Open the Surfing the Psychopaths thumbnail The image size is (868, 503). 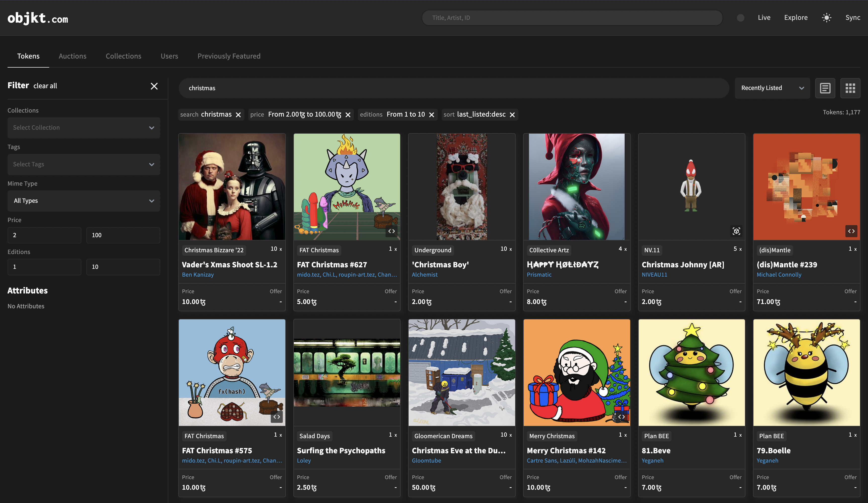(x=347, y=372)
